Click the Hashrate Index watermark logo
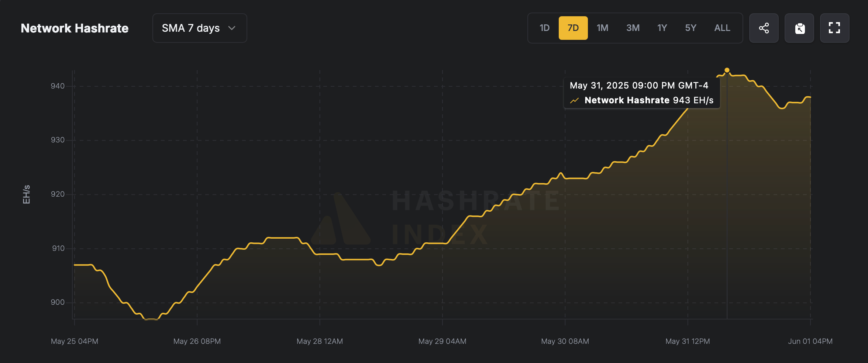Viewport: 868px width, 363px height. point(341,219)
